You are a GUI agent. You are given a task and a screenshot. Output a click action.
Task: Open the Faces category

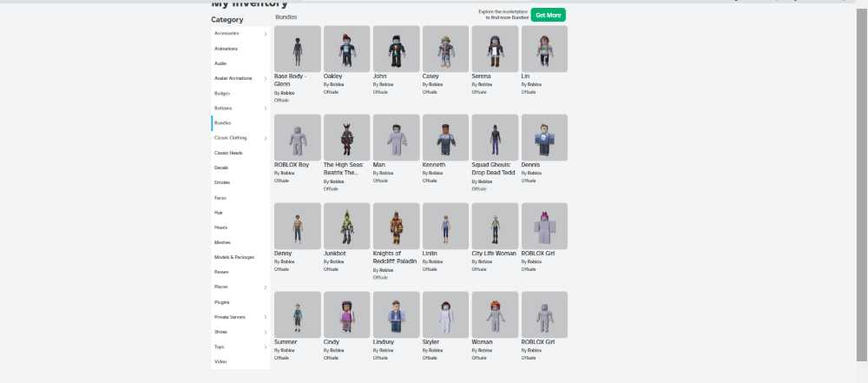tap(220, 198)
